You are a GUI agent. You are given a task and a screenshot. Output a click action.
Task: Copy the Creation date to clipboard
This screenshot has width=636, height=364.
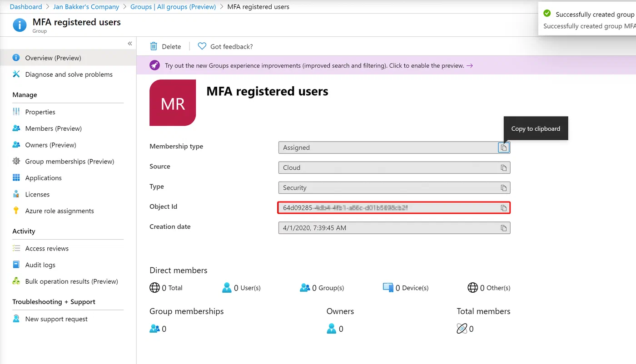point(503,227)
